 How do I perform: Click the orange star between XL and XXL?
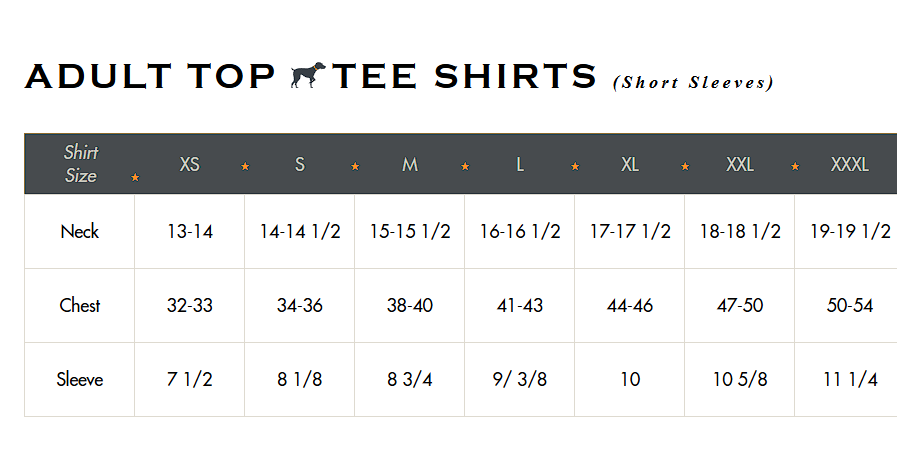(685, 166)
